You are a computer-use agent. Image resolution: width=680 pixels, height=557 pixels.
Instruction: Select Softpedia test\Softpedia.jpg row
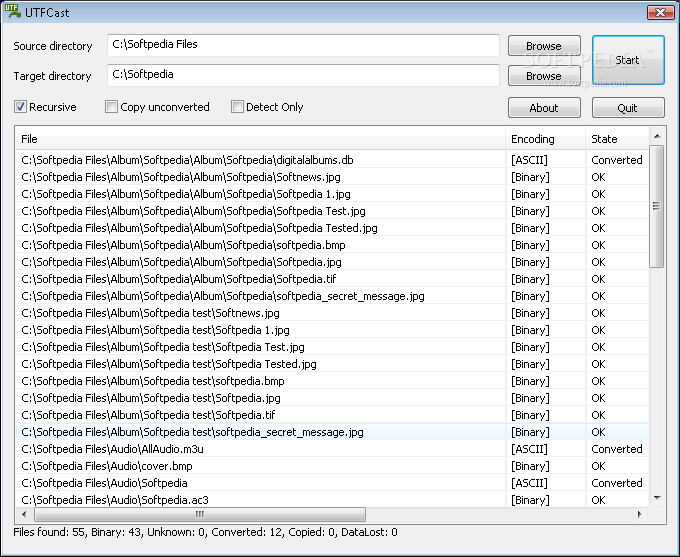pyautogui.click(x=332, y=398)
